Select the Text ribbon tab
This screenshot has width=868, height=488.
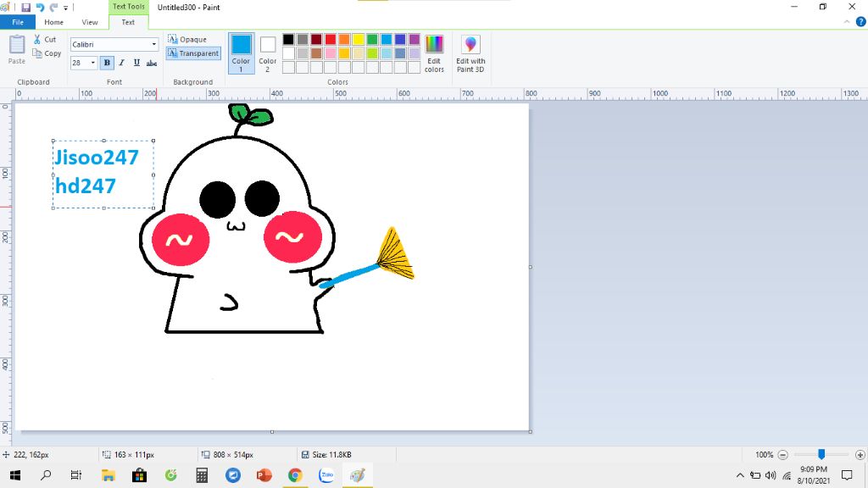click(128, 22)
